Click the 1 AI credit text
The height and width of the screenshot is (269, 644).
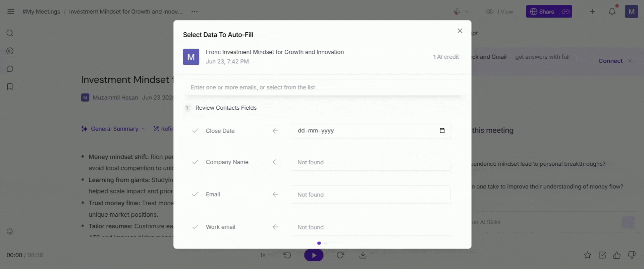pyautogui.click(x=446, y=57)
